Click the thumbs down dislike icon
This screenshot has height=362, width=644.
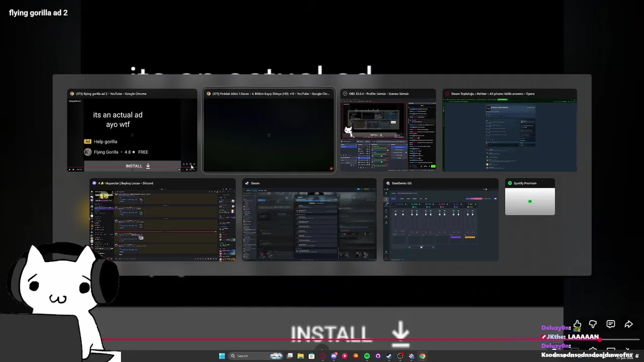[x=593, y=324]
